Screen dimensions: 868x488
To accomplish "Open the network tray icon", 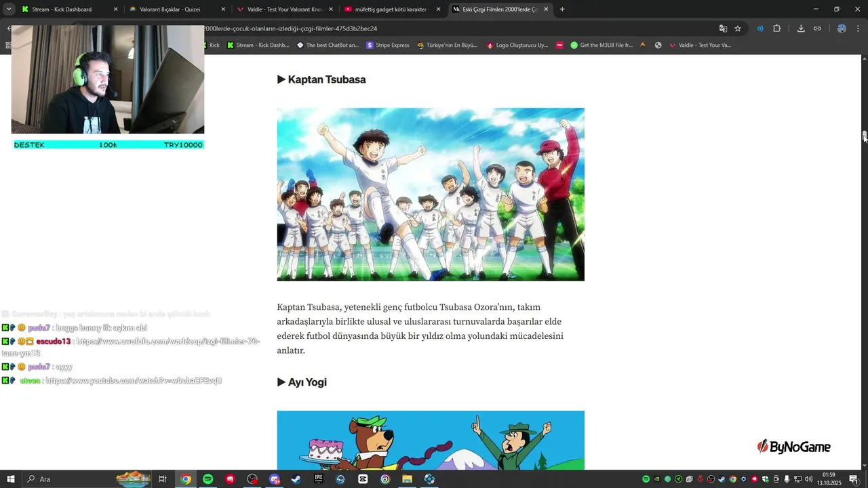I will tap(797, 479).
